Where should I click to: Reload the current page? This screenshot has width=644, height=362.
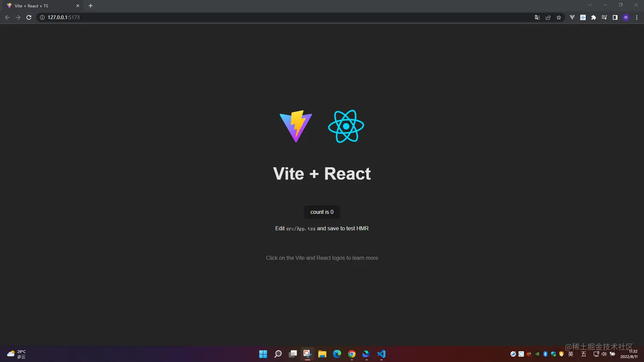coord(29,17)
